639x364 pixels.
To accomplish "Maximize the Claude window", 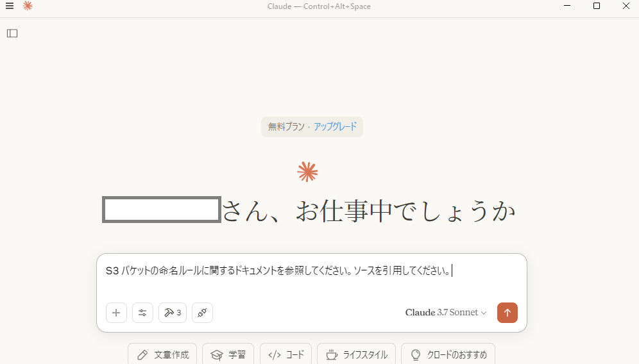I will (597, 6).
